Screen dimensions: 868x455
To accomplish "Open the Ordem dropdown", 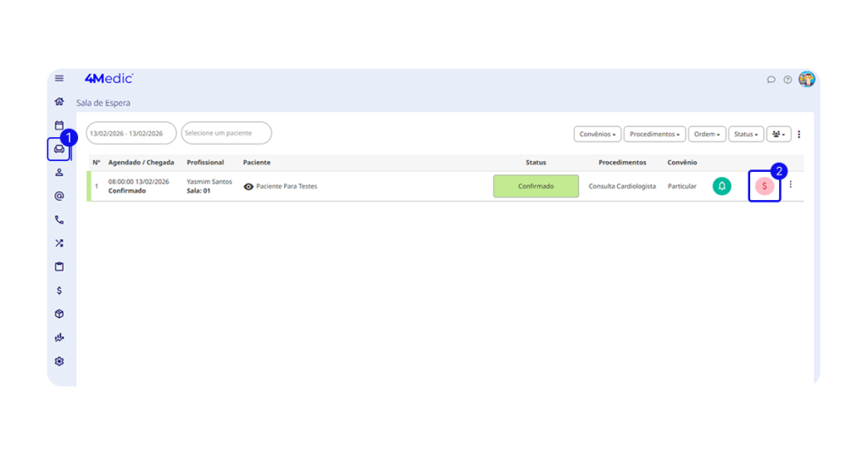I will tap(707, 134).
